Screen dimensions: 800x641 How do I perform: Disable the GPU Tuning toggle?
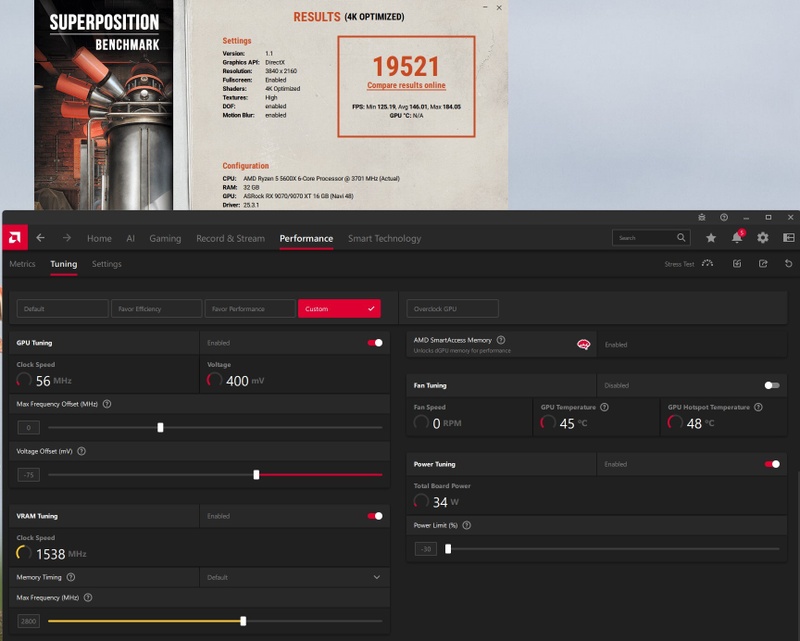pos(375,343)
